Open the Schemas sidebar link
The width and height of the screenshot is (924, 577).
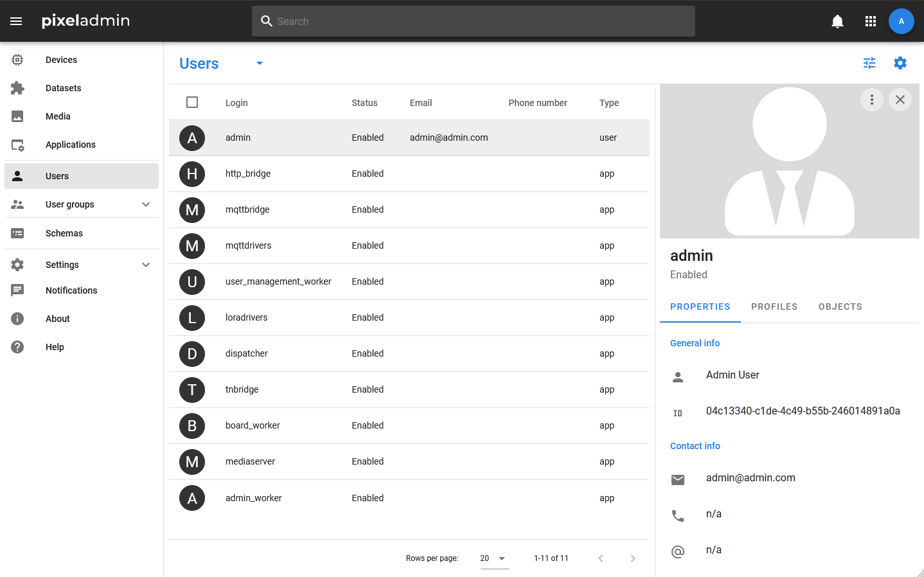pyautogui.click(x=64, y=233)
